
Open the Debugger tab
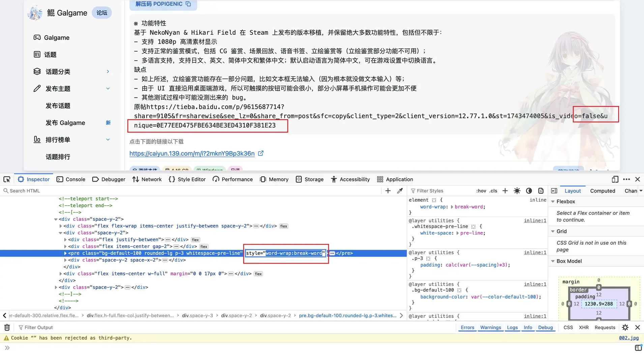pyautogui.click(x=109, y=179)
